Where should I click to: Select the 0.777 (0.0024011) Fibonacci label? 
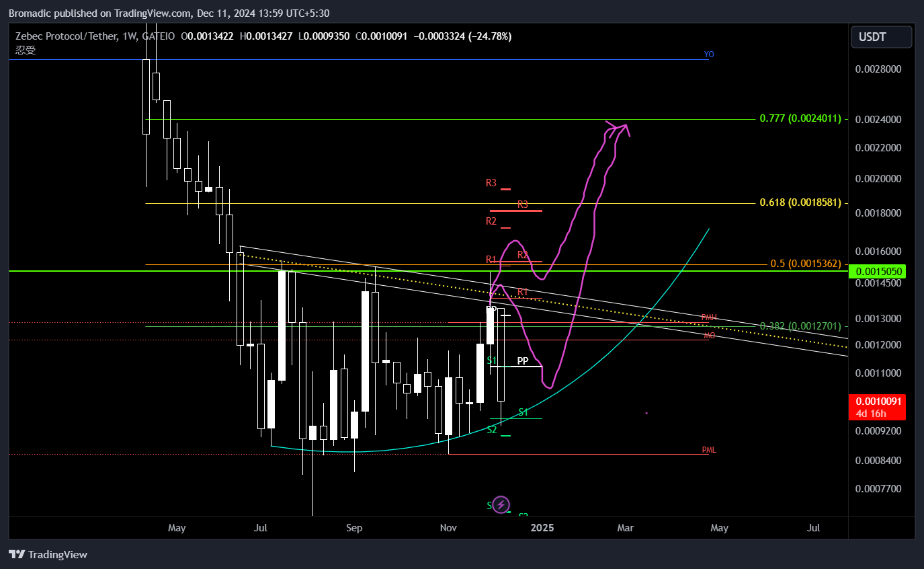point(800,118)
